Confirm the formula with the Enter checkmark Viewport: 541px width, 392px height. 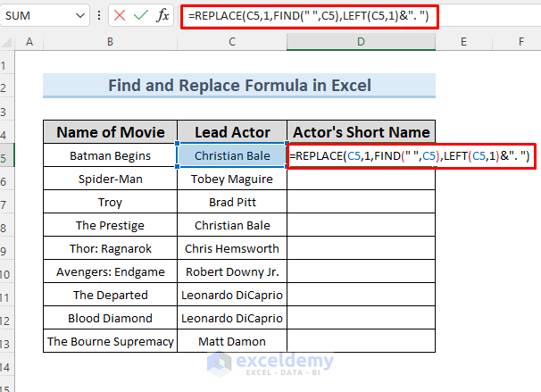[140, 16]
